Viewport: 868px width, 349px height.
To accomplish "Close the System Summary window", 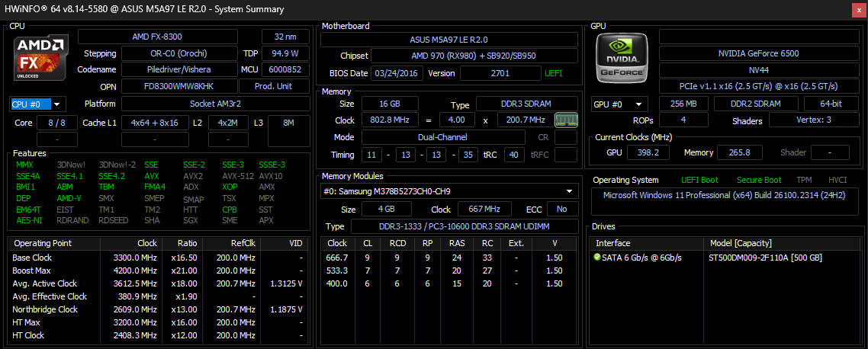I will [857, 9].
